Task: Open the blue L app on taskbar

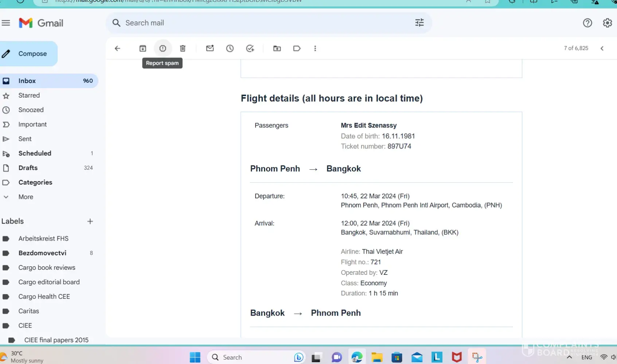Action: click(437, 357)
